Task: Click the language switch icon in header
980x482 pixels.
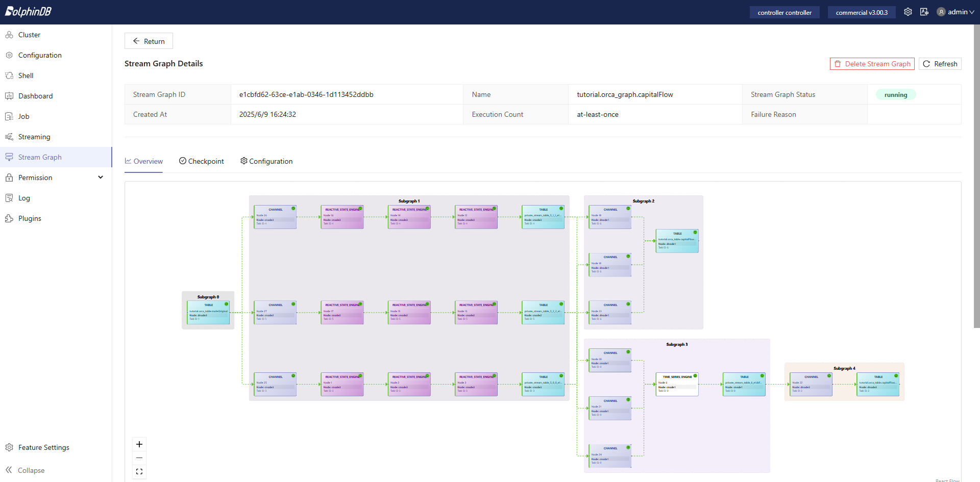Action: pos(924,12)
